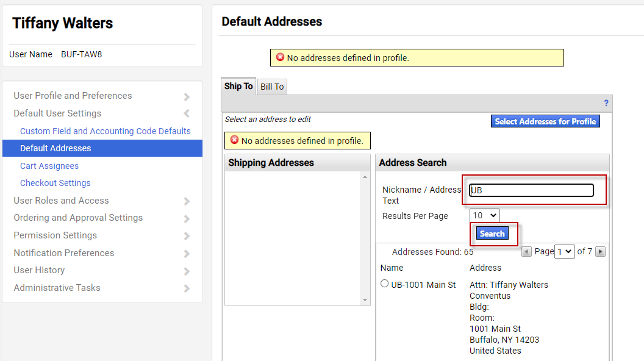Click Select Addresses for Profile button
The height and width of the screenshot is (361, 644).
[x=545, y=121]
